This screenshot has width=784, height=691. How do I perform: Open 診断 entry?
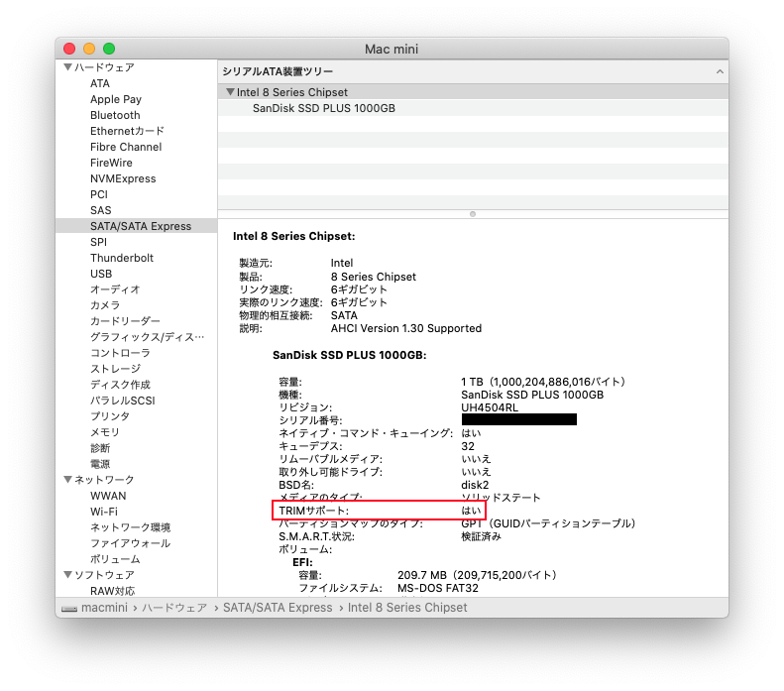coord(100,448)
